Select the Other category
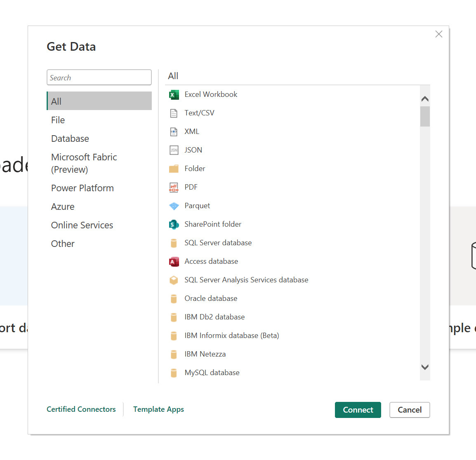Image resolution: width=476 pixels, height=460 pixels. (99, 243)
